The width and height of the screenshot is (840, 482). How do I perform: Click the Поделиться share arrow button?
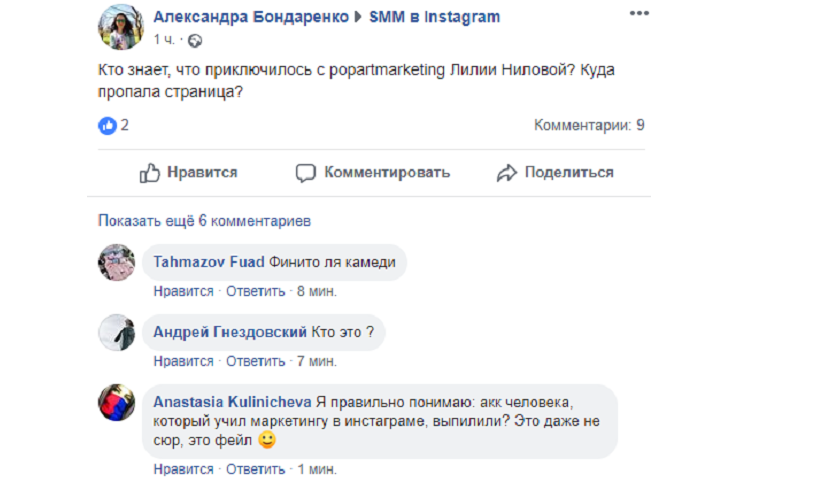(x=555, y=173)
